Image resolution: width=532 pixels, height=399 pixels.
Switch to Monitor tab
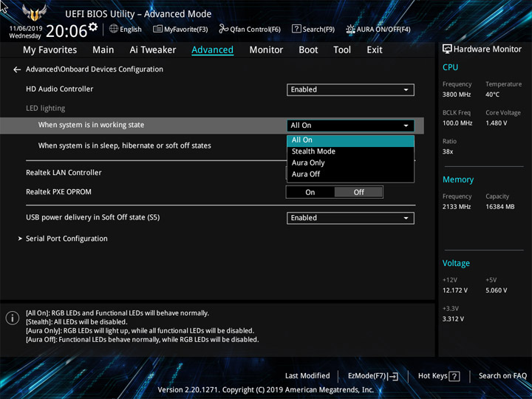click(266, 50)
